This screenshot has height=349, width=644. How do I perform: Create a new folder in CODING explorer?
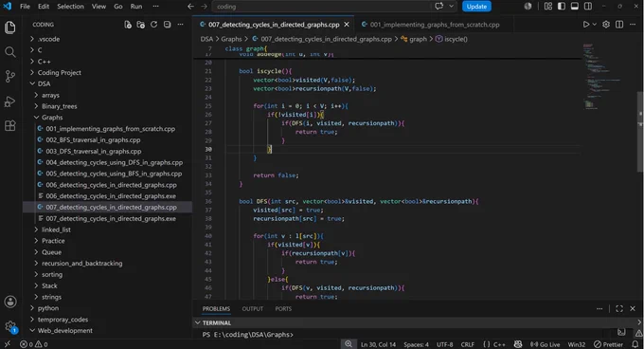point(141,25)
